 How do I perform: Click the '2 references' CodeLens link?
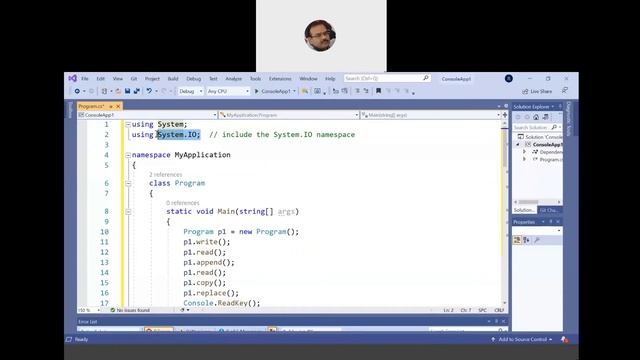click(166, 175)
